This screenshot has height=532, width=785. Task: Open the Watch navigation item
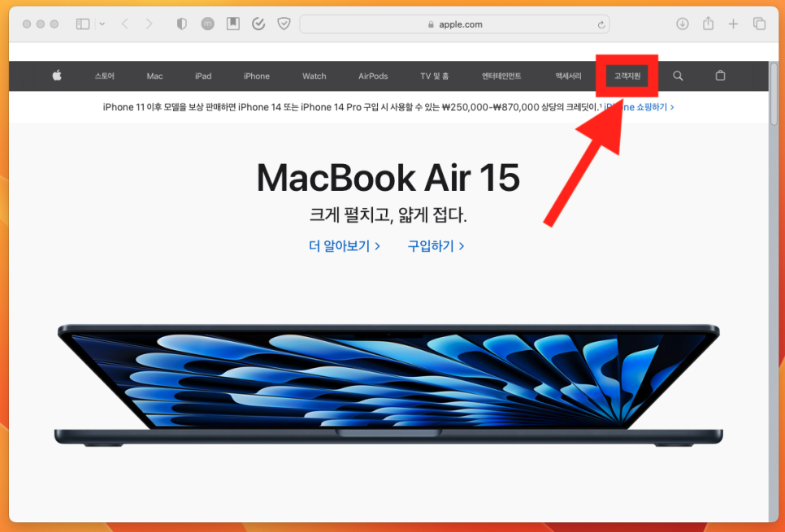coord(314,76)
